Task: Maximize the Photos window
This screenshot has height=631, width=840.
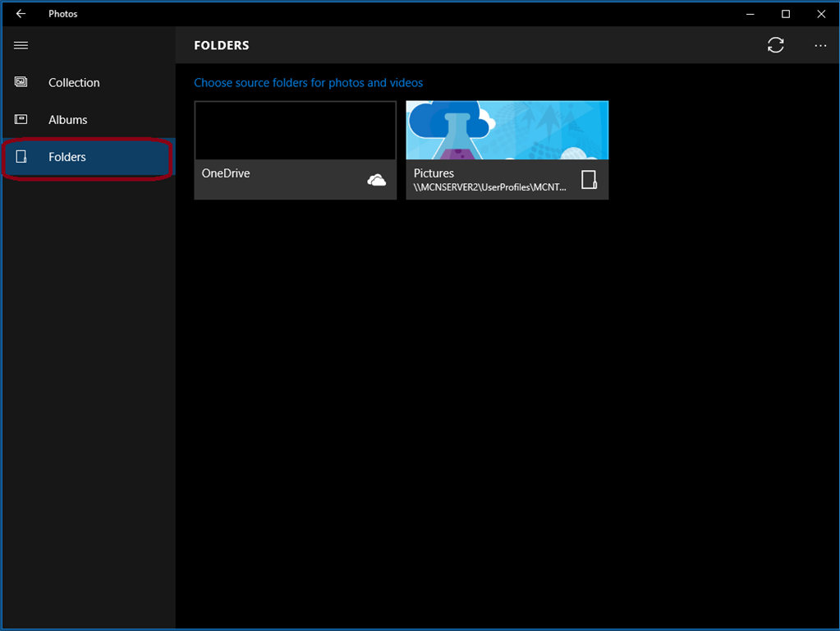Action: click(x=785, y=14)
